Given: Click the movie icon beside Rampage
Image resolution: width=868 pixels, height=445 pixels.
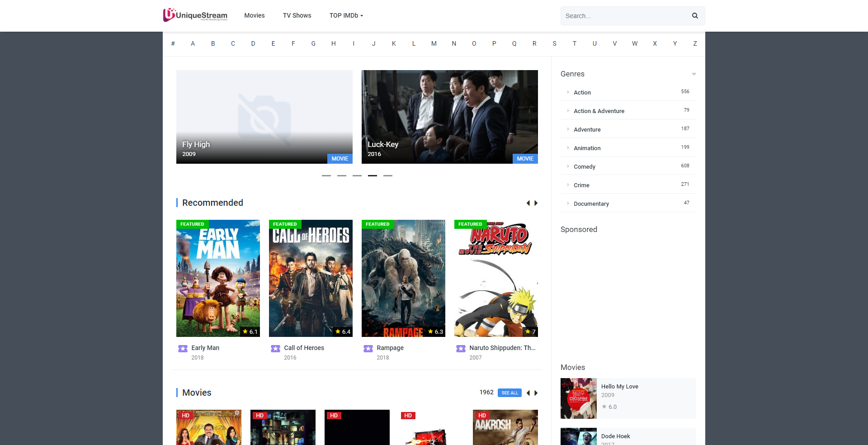Looking at the screenshot, I should [x=368, y=348].
